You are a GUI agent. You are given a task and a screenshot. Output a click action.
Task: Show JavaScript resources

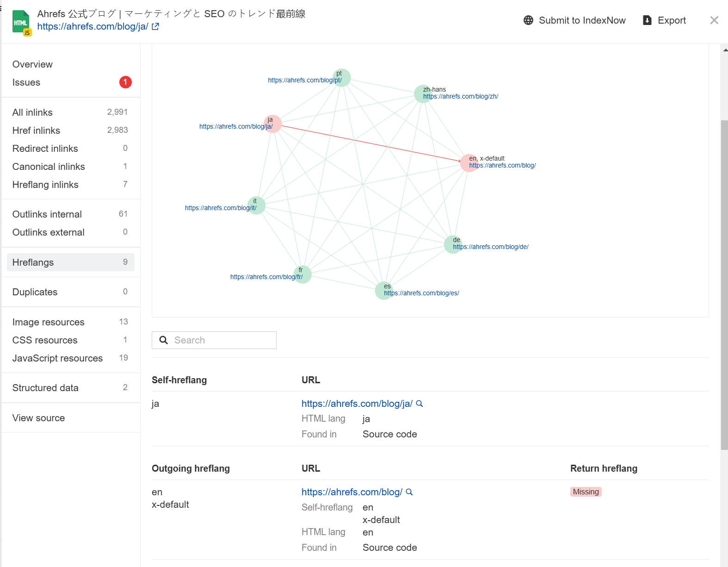pyautogui.click(x=57, y=358)
